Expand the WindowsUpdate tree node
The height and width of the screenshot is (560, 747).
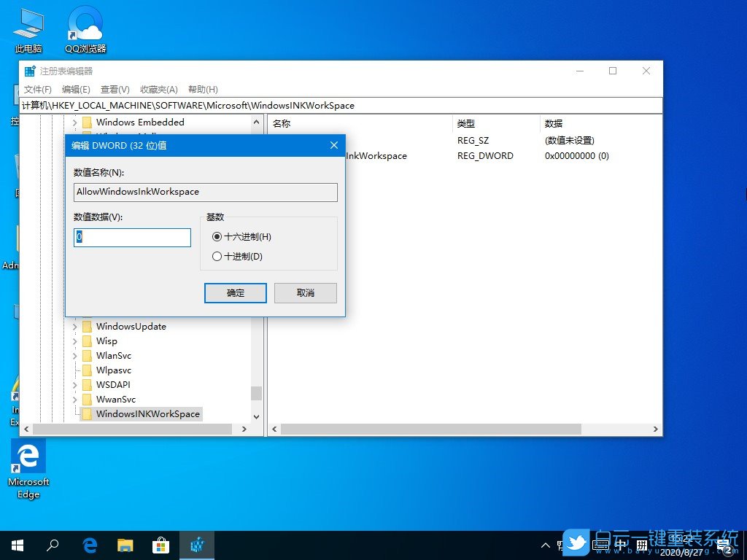coord(76,326)
